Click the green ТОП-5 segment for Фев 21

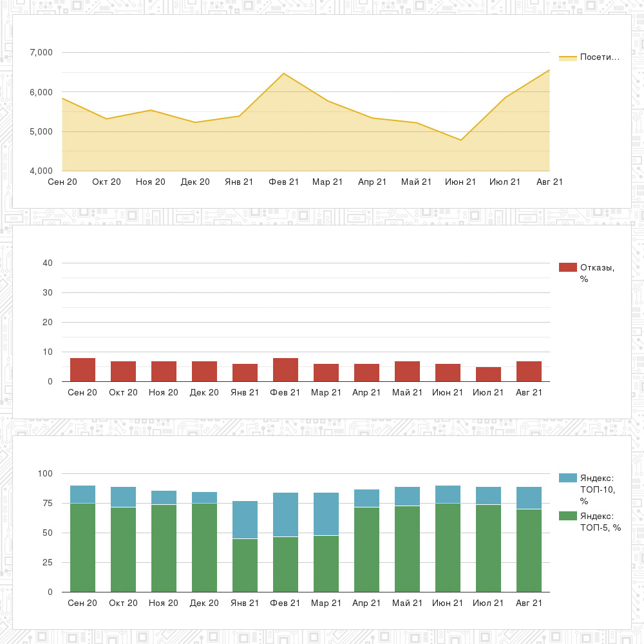[285, 564]
